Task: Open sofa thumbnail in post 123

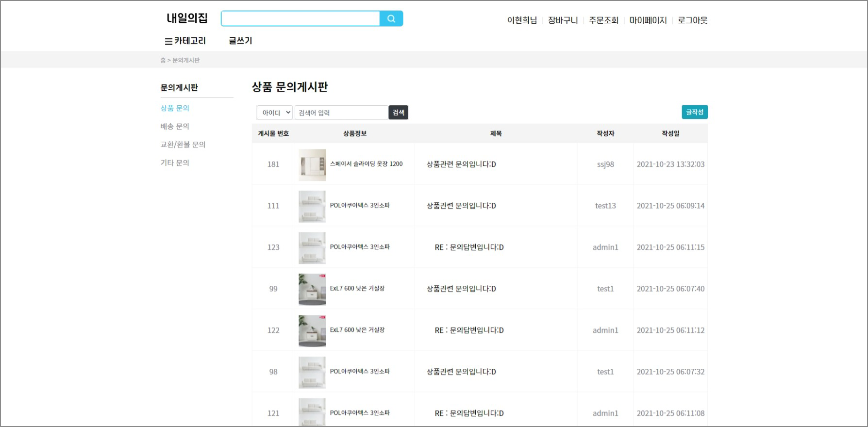Action: click(312, 248)
